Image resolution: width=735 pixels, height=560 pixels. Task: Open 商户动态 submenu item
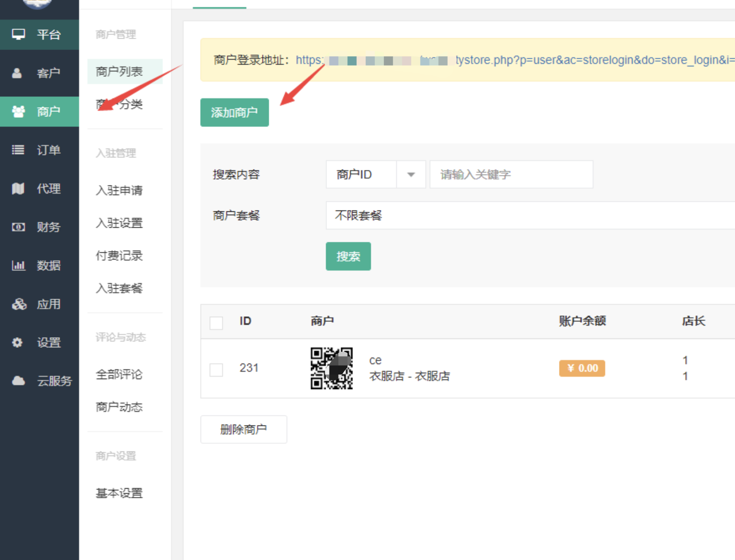[x=119, y=407]
